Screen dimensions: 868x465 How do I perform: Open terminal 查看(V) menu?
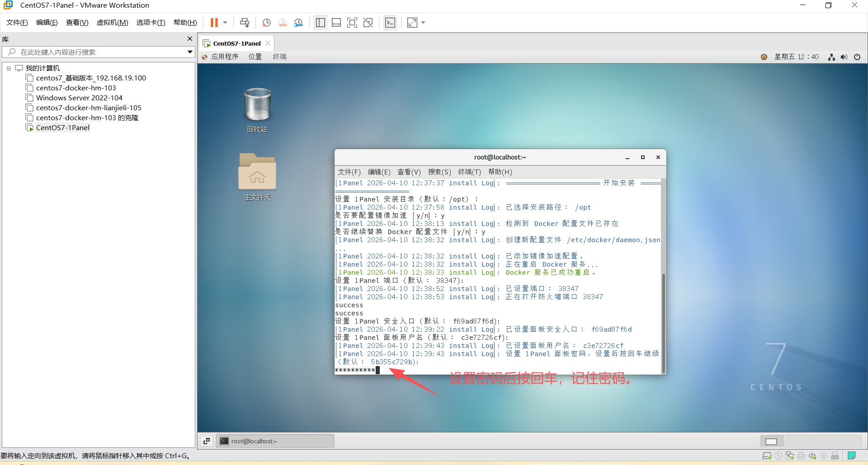tap(409, 172)
